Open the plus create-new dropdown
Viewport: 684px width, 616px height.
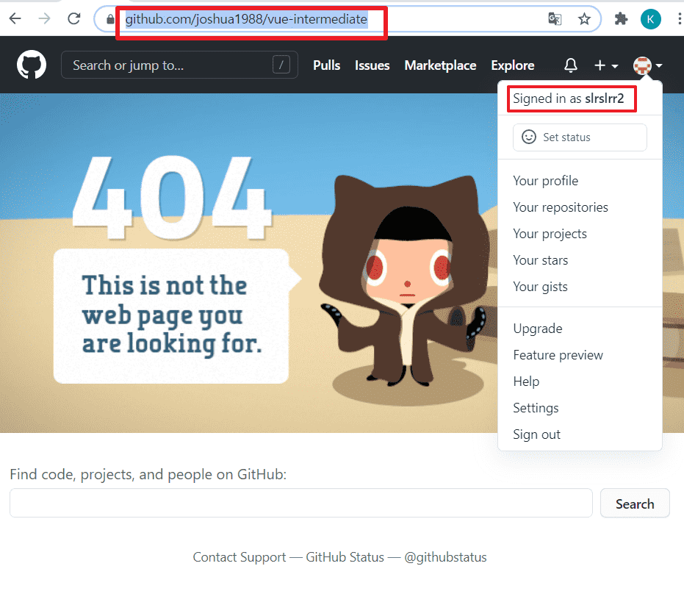606,65
